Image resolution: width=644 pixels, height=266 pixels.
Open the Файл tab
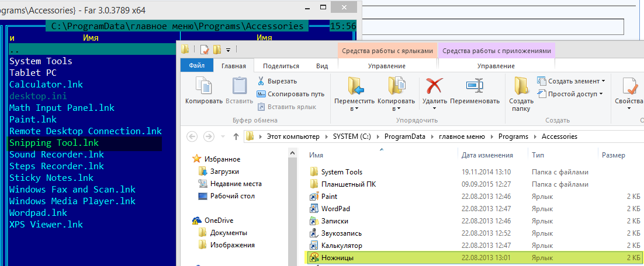197,65
